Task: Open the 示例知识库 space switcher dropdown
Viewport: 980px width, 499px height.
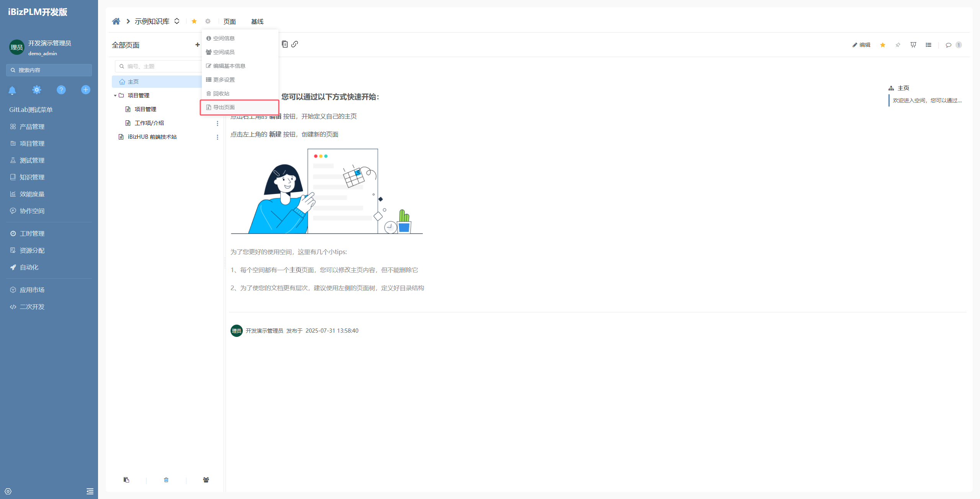Action: pyautogui.click(x=177, y=21)
